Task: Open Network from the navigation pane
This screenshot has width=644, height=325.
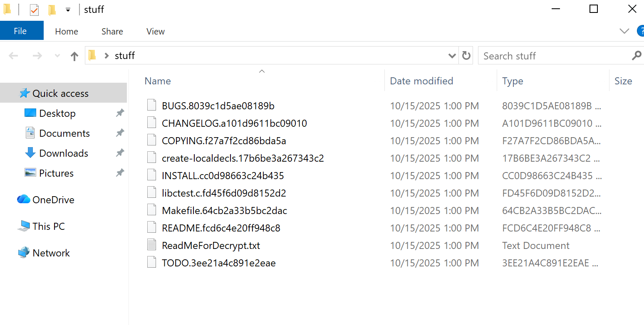Action: tap(51, 253)
